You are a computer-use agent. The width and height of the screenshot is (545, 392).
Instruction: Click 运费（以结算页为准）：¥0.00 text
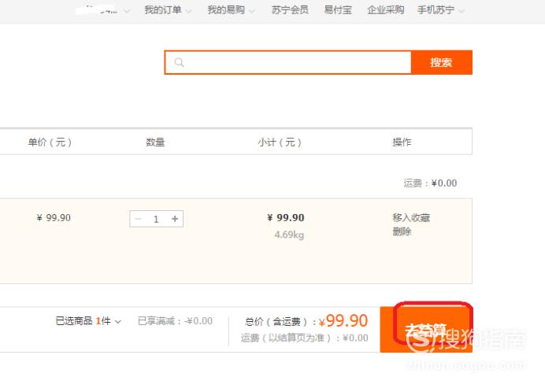(305, 338)
